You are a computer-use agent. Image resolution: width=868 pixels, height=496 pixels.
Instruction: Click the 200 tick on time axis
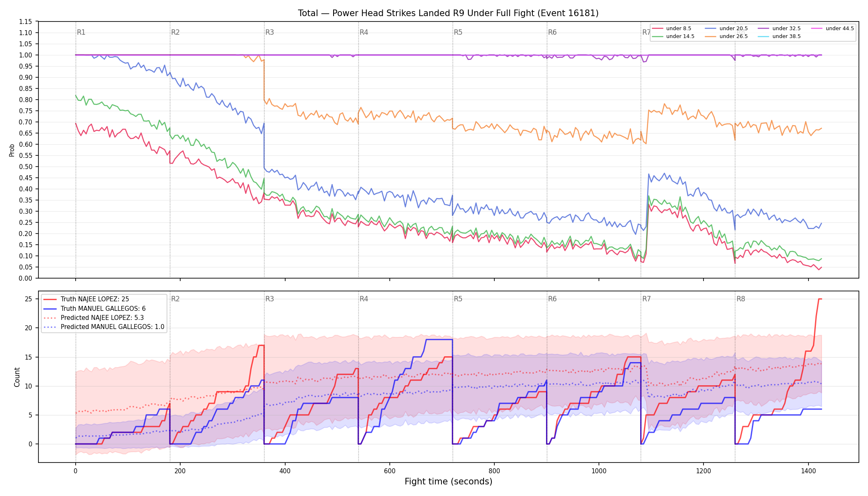pos(180,470)
